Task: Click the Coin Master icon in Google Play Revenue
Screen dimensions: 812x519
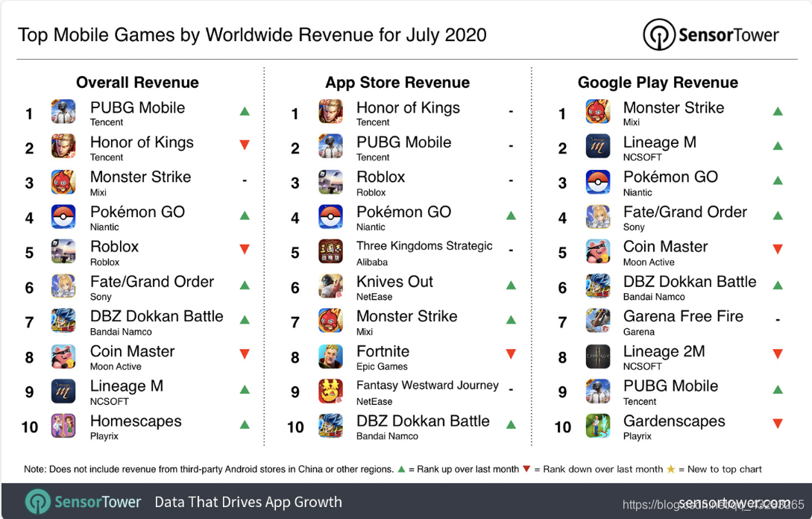Action: (x=597, y=251)
